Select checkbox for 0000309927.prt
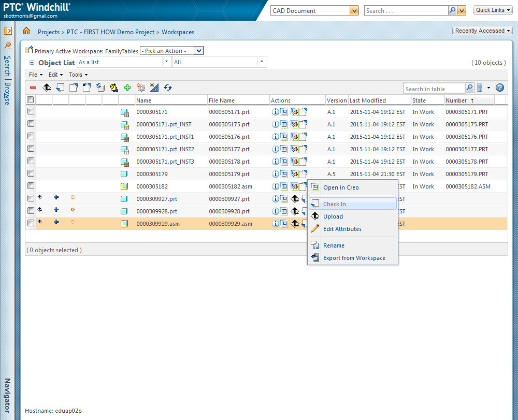Screen dimensions: 518x420 pos(31,198)
